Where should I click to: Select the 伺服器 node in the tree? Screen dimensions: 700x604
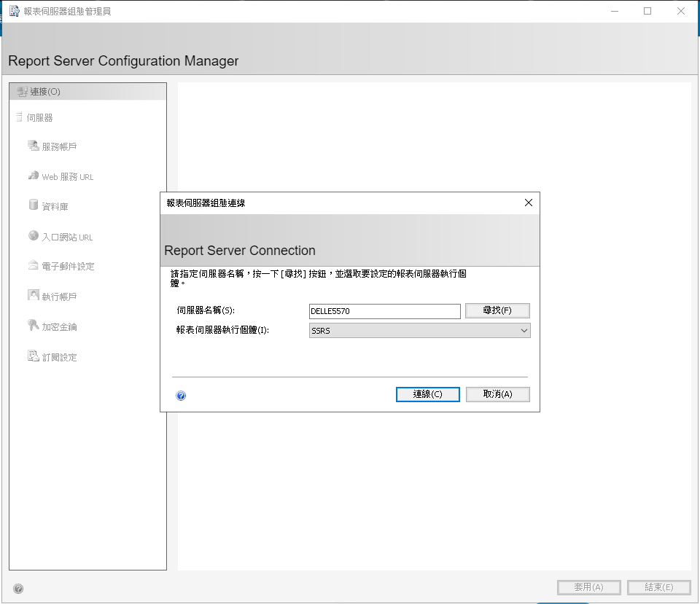pyautogui.click(x=39, y=117)
